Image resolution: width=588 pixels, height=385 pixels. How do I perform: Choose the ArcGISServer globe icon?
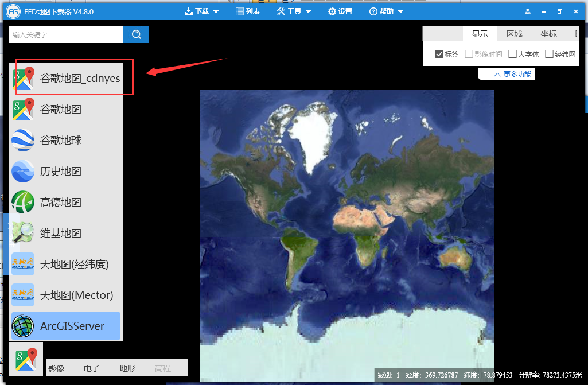click(24, 326)
